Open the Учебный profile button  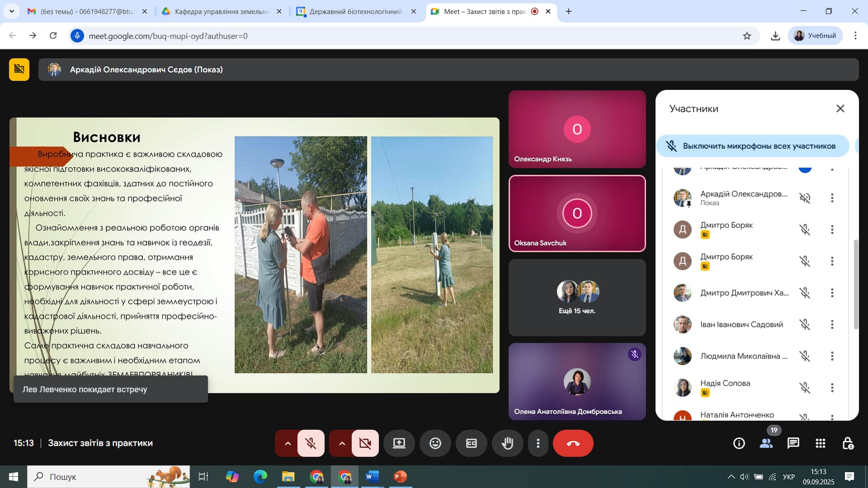coord(815,36)
